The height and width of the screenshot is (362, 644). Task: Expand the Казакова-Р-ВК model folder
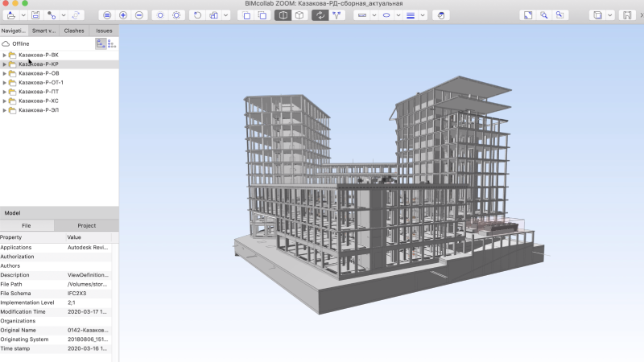[x=5, y=55]
